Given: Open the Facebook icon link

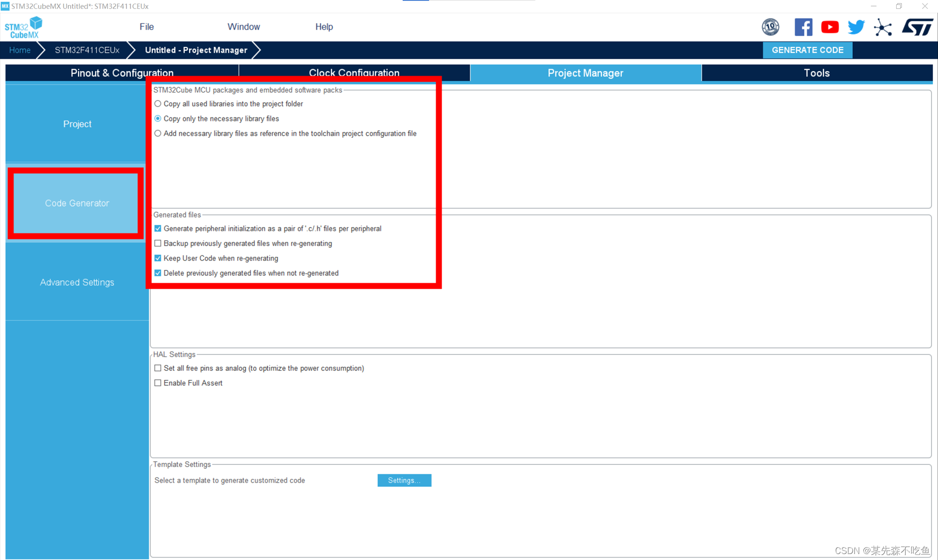Looking at the screenshot, I should 803,27.
